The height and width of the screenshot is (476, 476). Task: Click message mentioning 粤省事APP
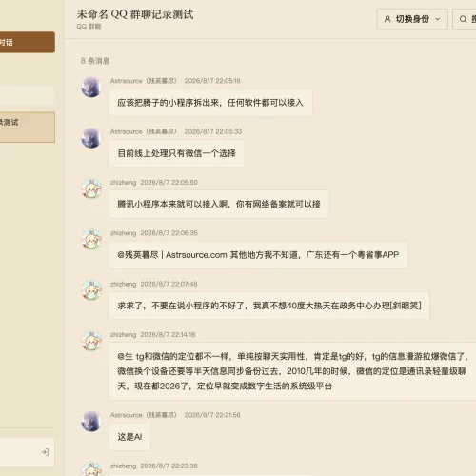pyautogui.click(x=258, y=255)
